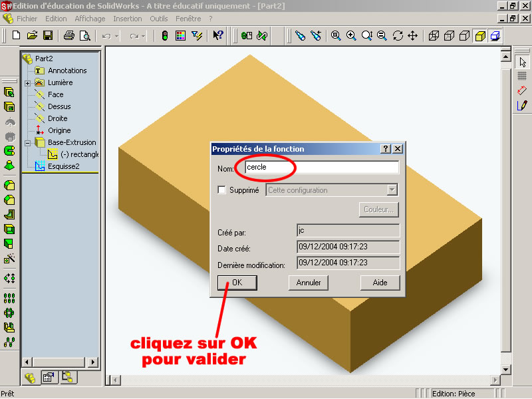This screenshot has width=532, height=399.
Task: Click the feature tree scroll right arrow
Action: tap(93, 362)
